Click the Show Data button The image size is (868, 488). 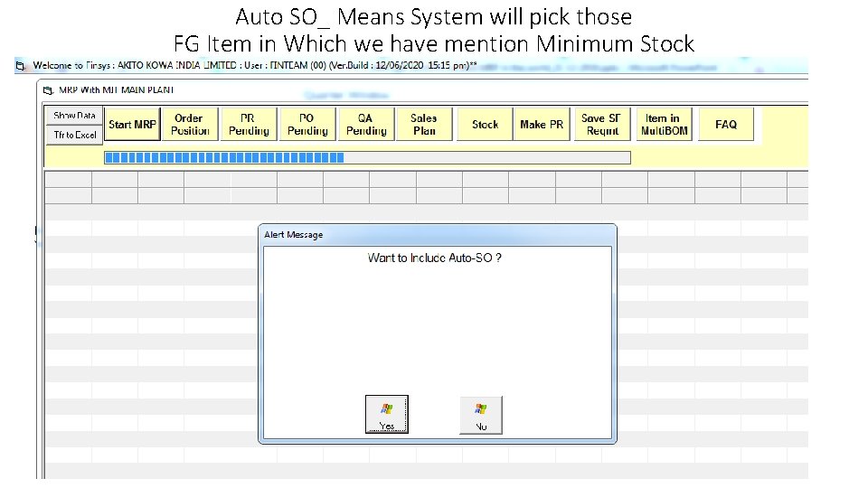tap(74, 116)
